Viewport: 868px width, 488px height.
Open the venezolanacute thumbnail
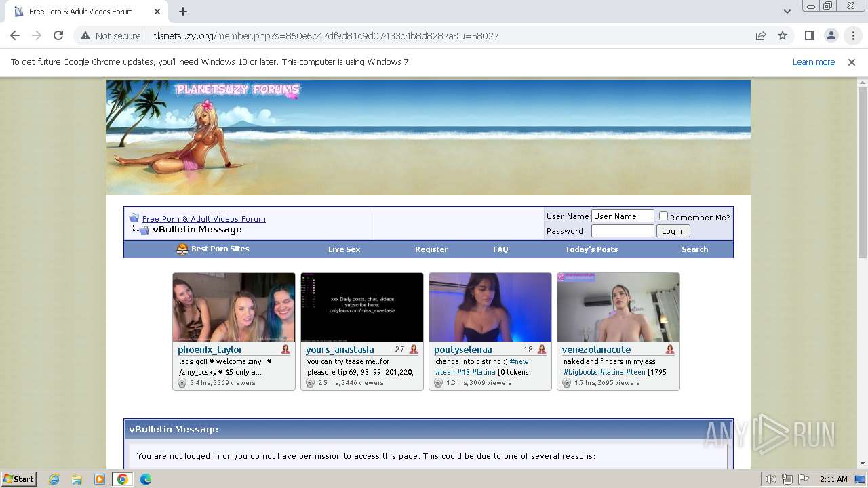(x=618, y=308)
